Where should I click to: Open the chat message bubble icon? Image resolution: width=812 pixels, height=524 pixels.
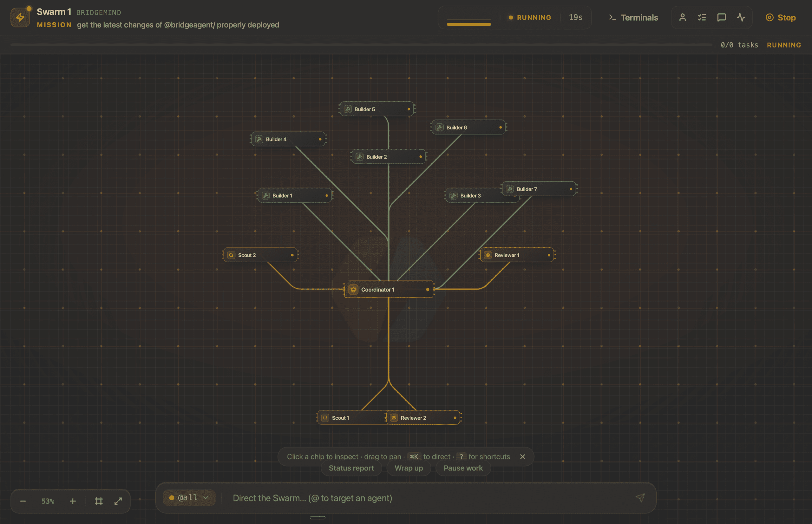pos(722,17)
